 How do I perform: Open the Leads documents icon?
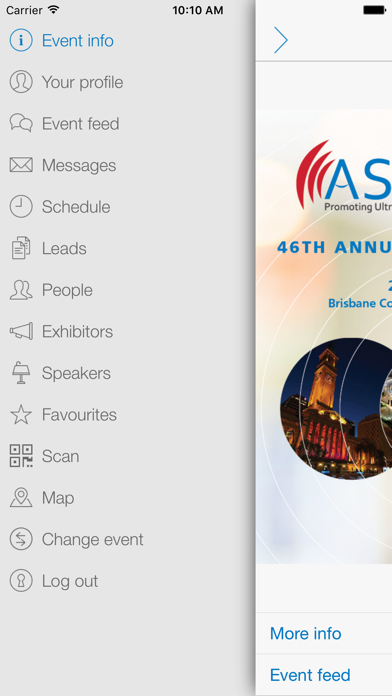tap(21, 248)
